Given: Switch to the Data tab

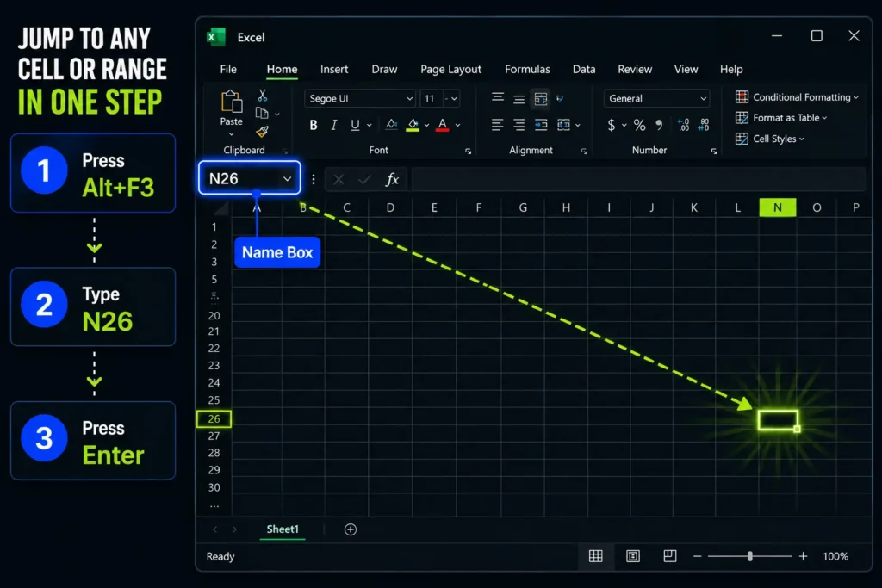Looking at the screenshot, I should coord(584,69).
